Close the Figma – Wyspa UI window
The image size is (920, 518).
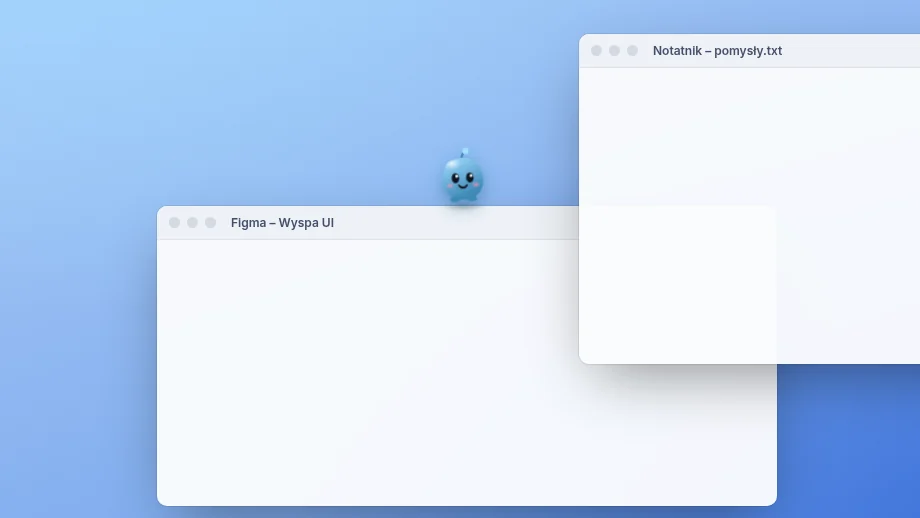[x=174, y=223]
